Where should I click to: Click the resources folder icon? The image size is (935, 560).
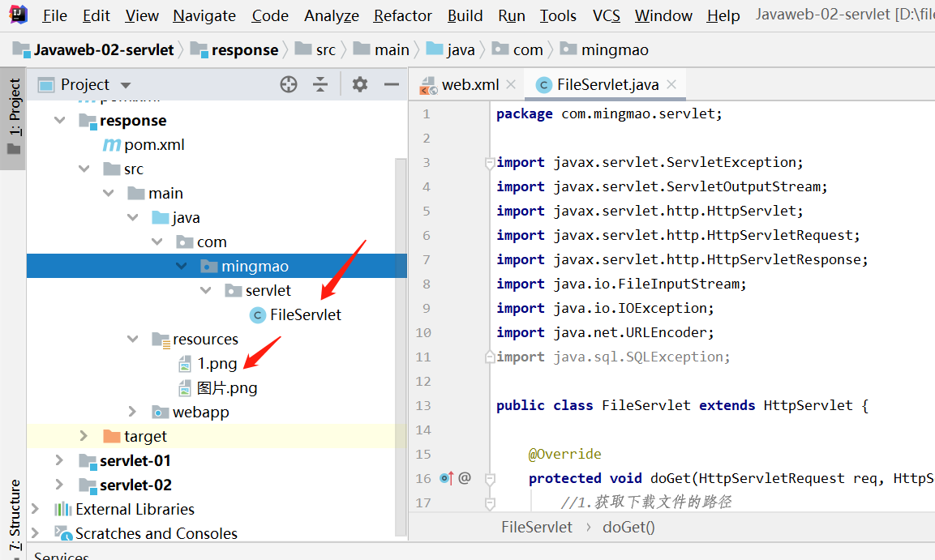click(x=161, y=340)
